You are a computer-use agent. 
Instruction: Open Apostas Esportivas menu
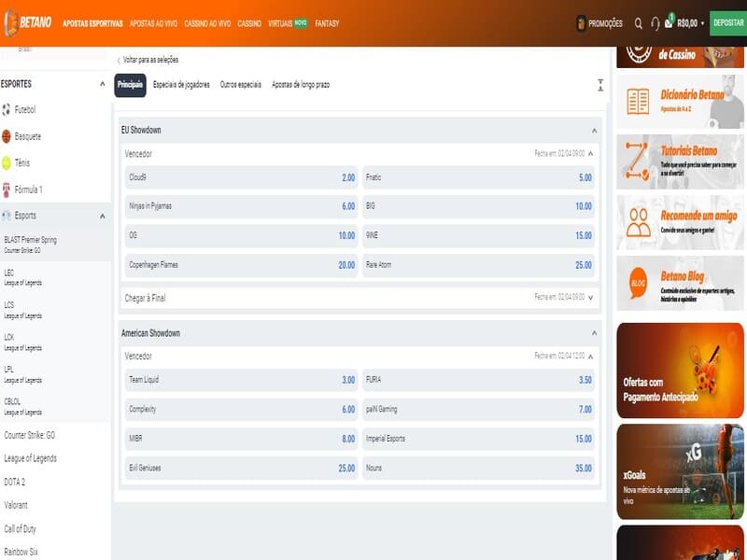(x=92, y=23)
